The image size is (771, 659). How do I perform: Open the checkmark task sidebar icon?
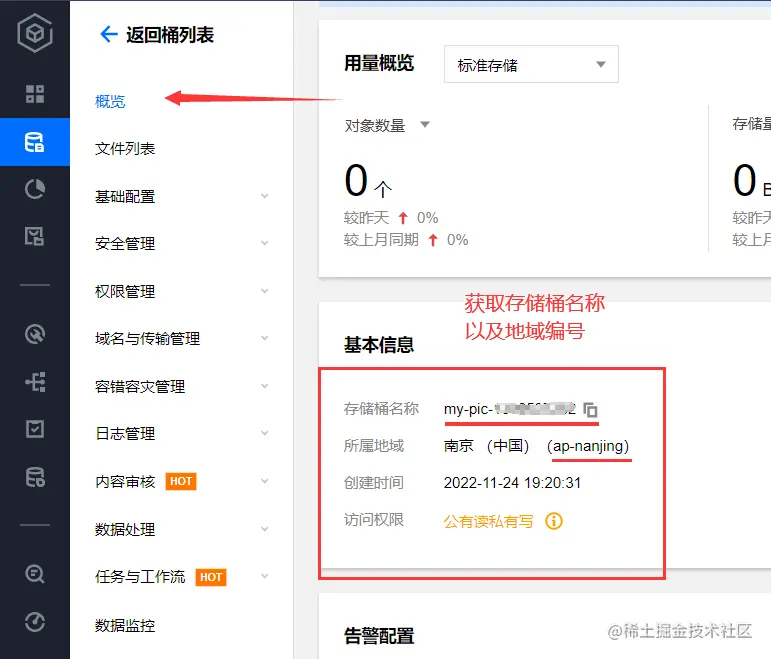tap(34, 429)
